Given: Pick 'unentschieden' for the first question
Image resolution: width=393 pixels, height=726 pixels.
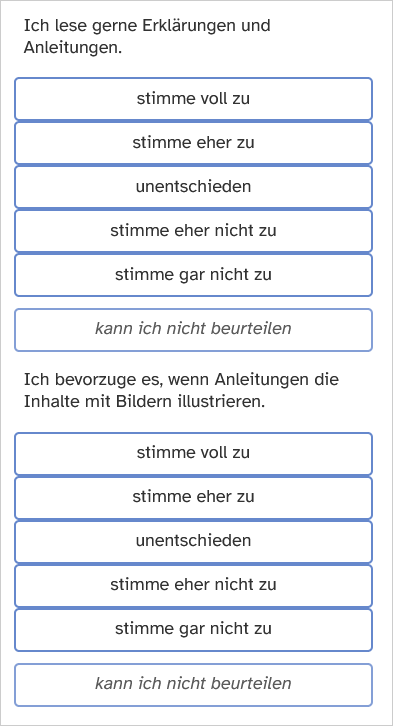Looking at the screenshot, I should tap(193, 187).
